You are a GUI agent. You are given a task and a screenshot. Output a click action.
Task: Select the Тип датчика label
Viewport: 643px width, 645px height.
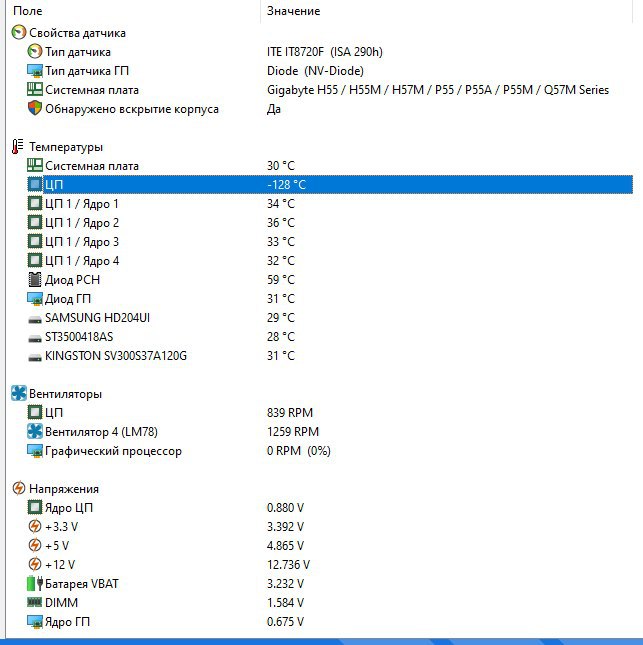(x=78, y=52)
